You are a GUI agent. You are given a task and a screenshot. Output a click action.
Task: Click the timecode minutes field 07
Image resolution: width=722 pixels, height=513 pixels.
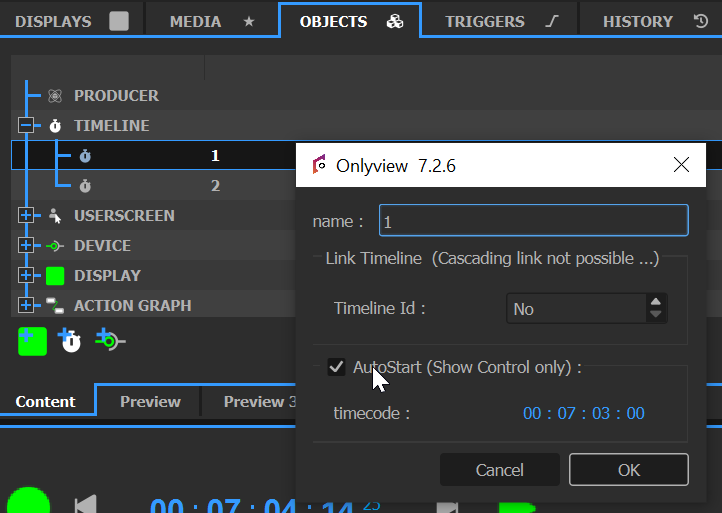[x=566, y=413]
